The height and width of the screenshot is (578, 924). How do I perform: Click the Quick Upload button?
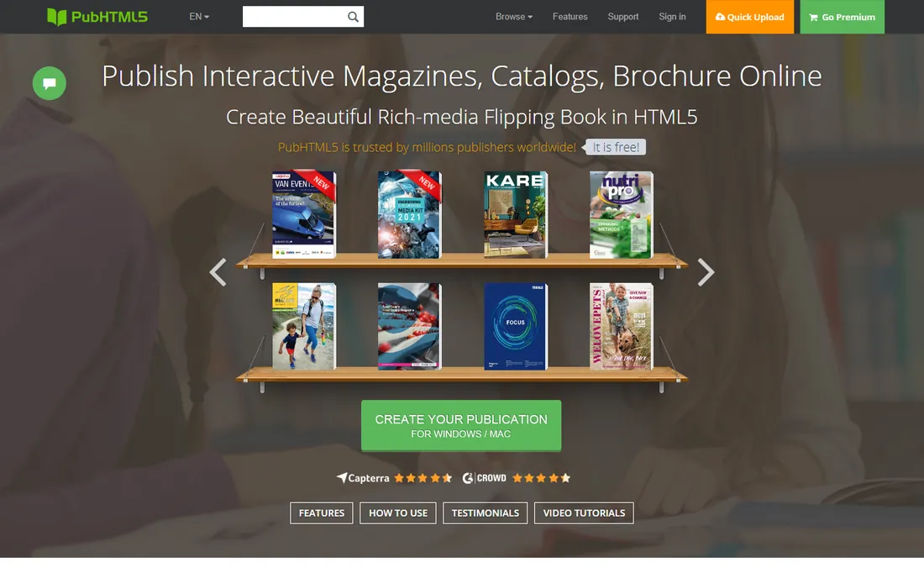pyautogui.click(x=750, y=17)
